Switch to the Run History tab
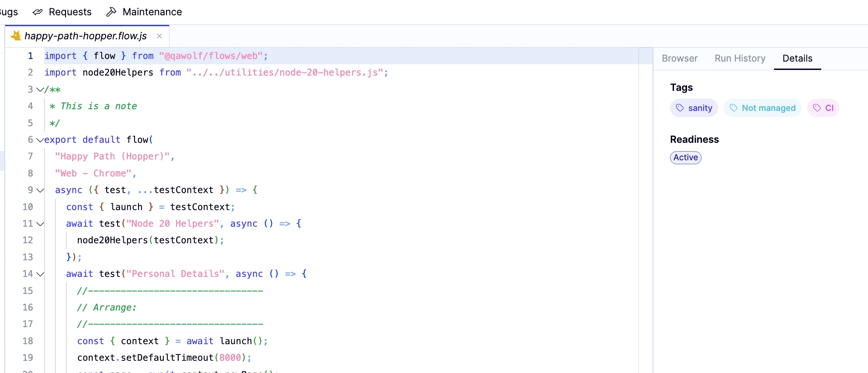868x373 pixels. (740, 59)
